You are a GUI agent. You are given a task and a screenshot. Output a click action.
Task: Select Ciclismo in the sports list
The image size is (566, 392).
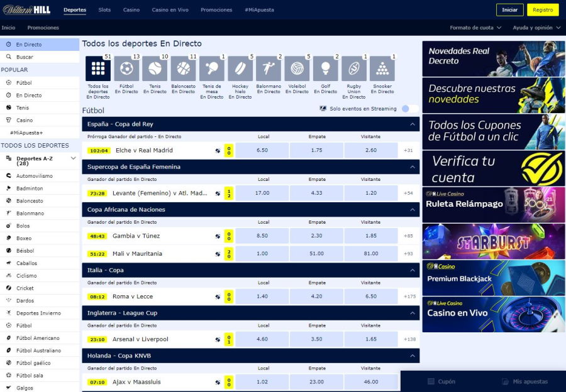pos(40,276)
